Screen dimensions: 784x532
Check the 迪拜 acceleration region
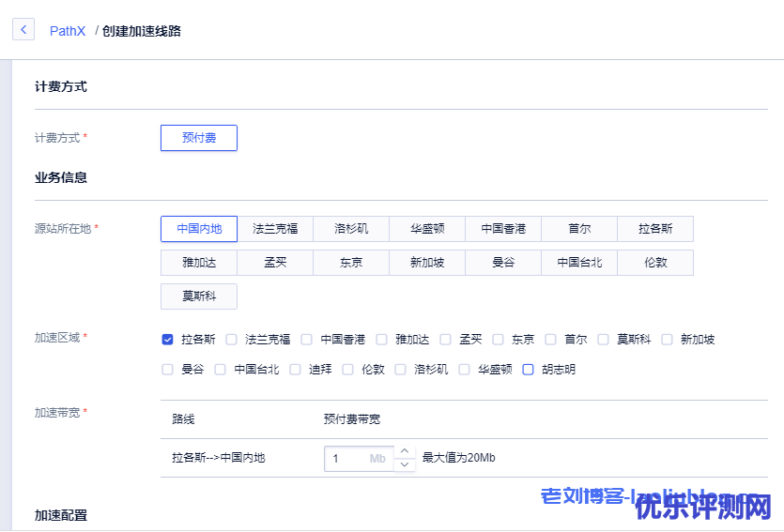click(296, 370)
